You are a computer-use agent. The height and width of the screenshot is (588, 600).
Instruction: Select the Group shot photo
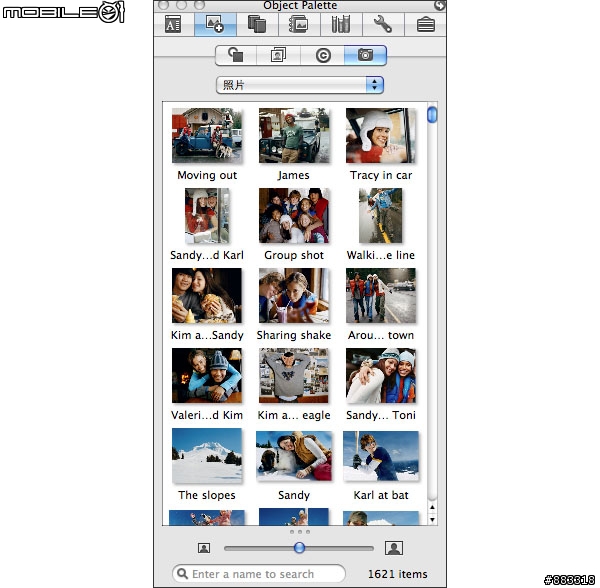point(294,215)
